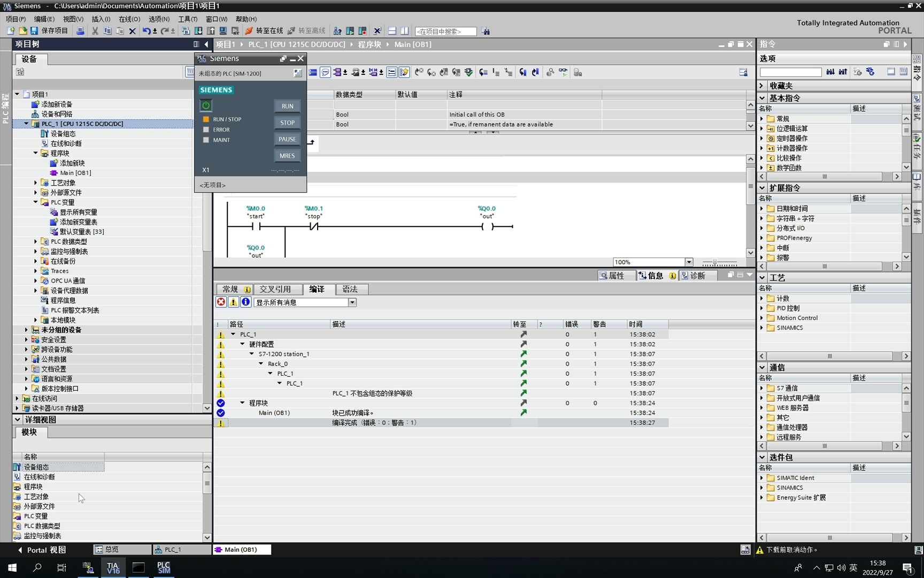Viewport: 924px width, 578px height.
Task: Click the cross-reference icon in the main toolbar
Action: 377,31
